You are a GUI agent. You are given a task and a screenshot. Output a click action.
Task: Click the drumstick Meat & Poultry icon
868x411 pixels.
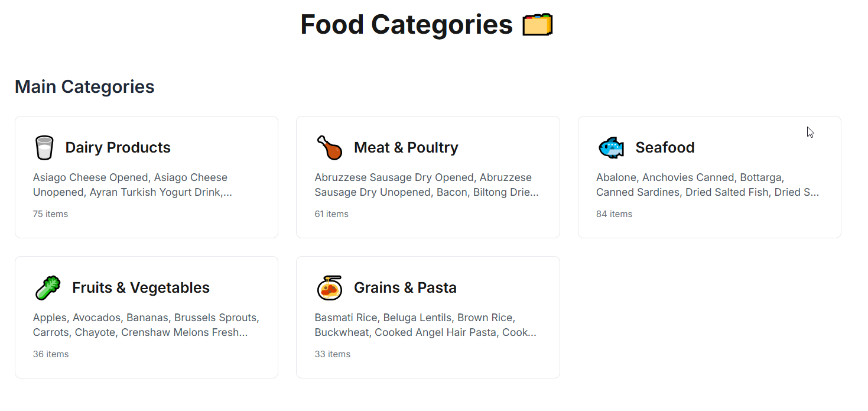(x=329, y=147)
